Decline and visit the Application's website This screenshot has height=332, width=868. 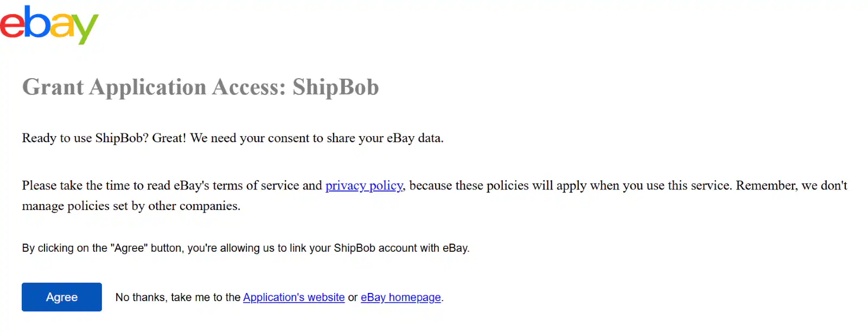(x=293, y=297)
